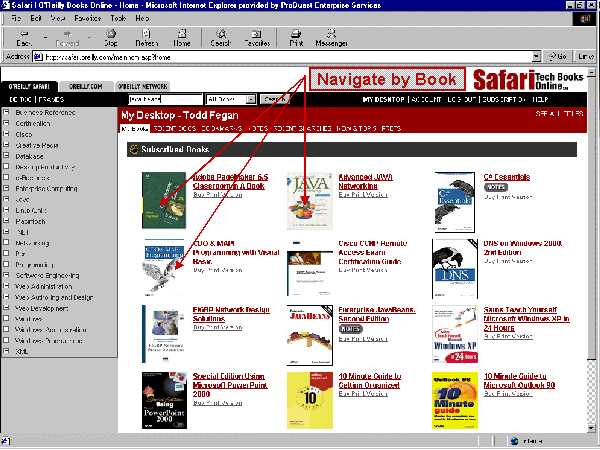Switch to the Recent Searches tab
Image resolution: width=600 pixels, height=450 pixels.
[x=303, y=129]
